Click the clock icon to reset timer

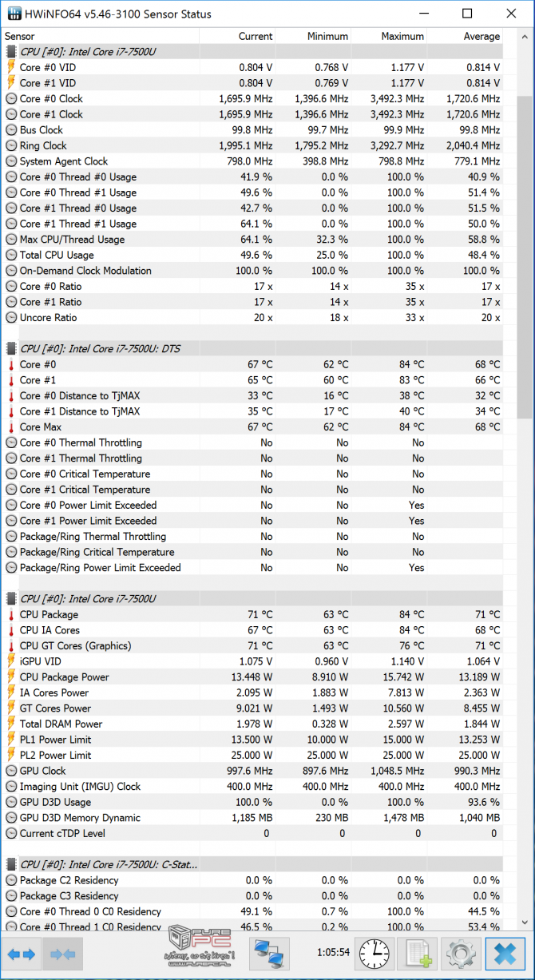374,954
